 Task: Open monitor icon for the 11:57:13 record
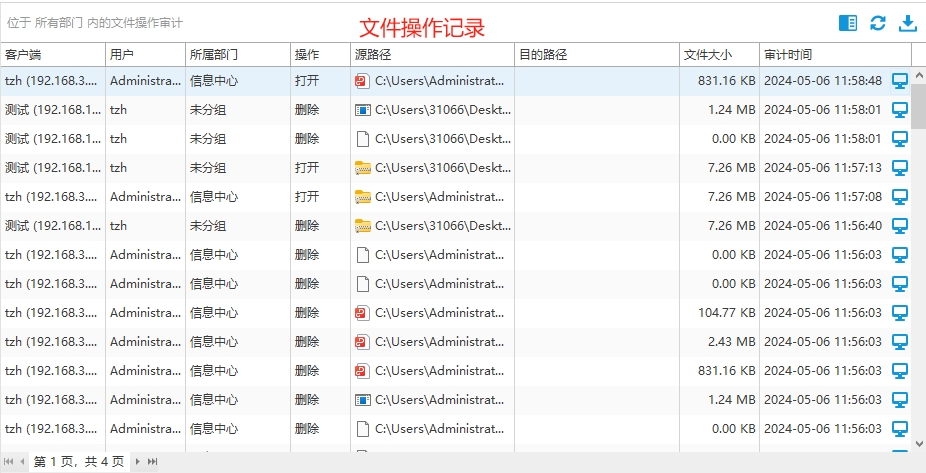tap(899, 168)
